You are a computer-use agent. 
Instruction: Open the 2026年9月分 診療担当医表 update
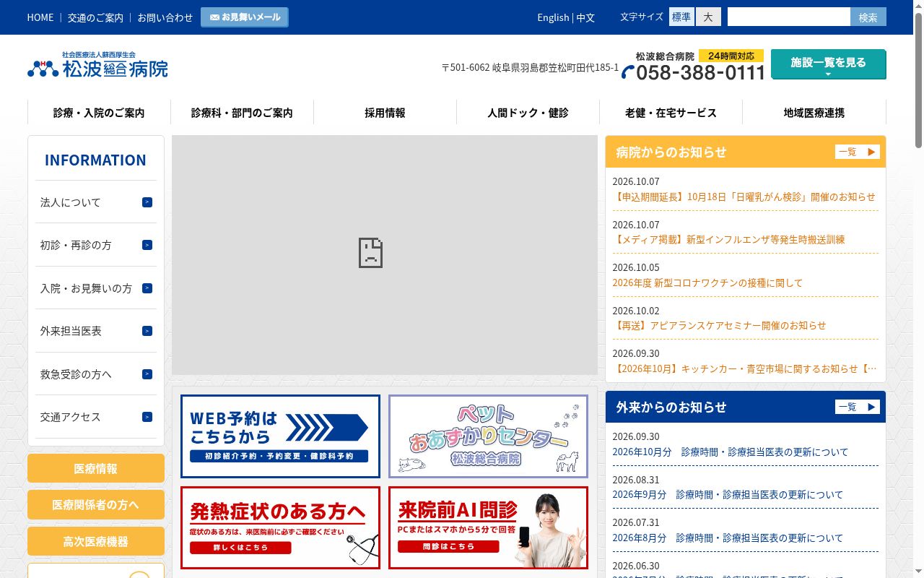point(728,495)
